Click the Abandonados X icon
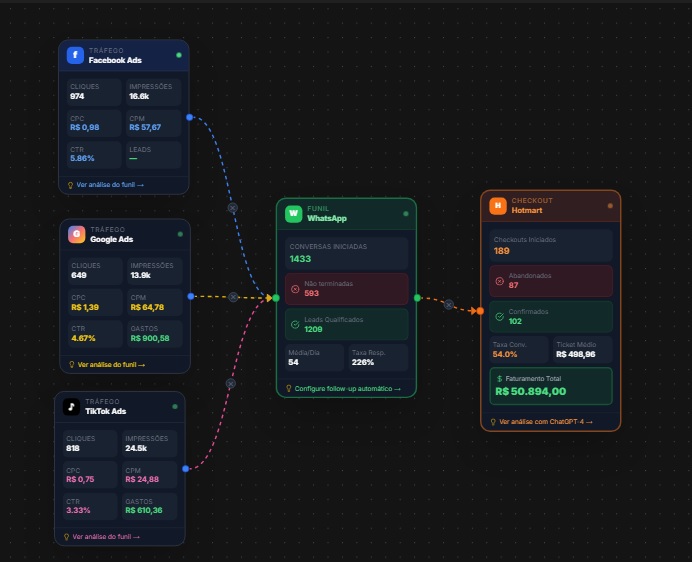 (x=500, y=281)
